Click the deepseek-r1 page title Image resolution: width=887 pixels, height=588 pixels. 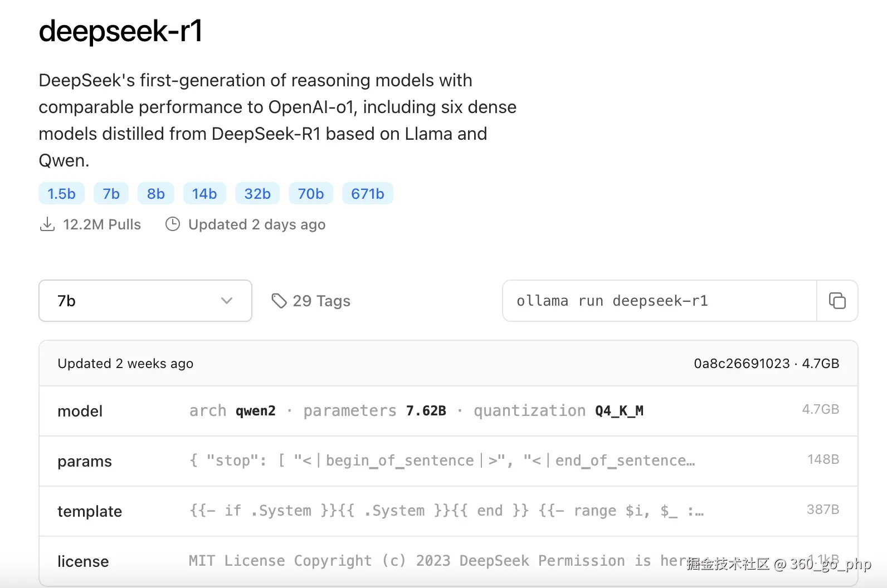121,31
